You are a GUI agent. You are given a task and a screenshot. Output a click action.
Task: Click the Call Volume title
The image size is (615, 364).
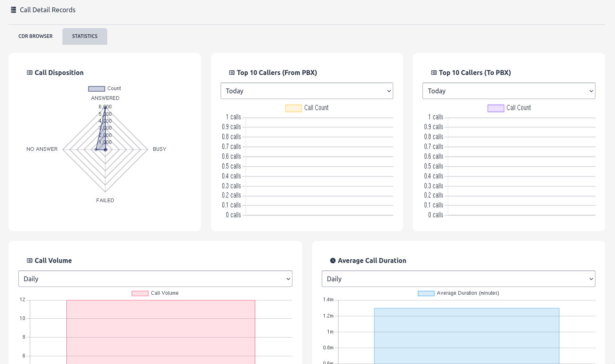(x=53, y=260)
